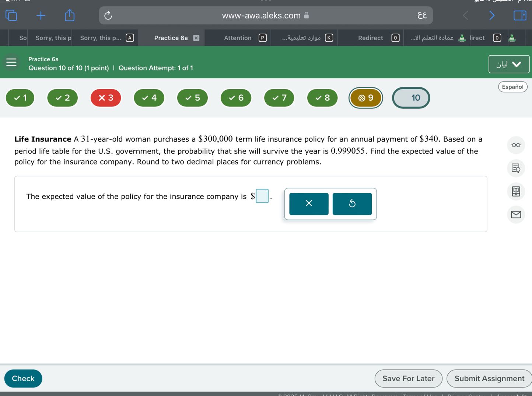
Task: Switch to the Attention browser tab
Action: (x=238, y=38)
